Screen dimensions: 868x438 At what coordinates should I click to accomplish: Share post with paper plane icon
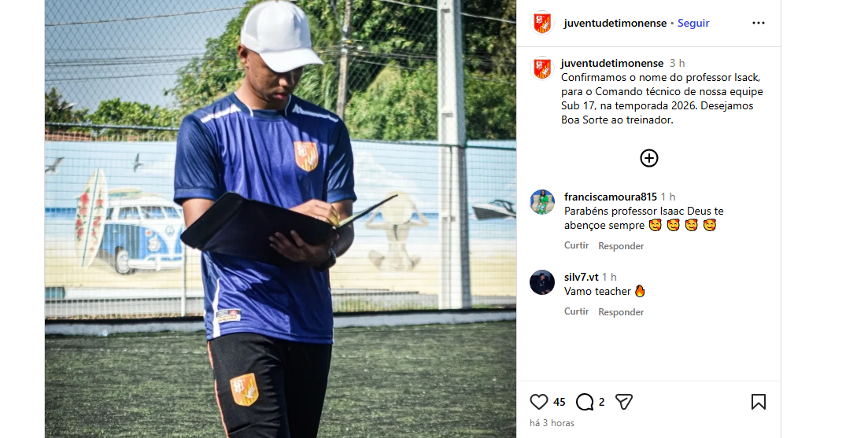624,402
